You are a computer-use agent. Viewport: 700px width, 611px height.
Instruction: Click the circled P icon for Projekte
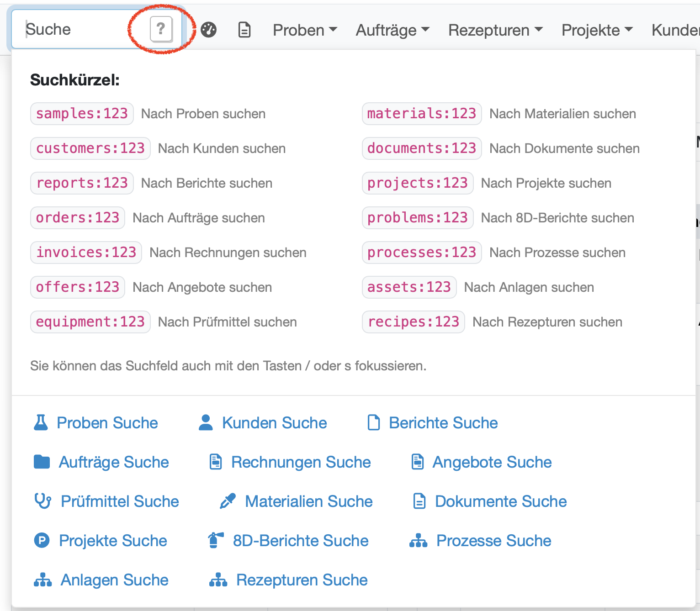[42, 540]
